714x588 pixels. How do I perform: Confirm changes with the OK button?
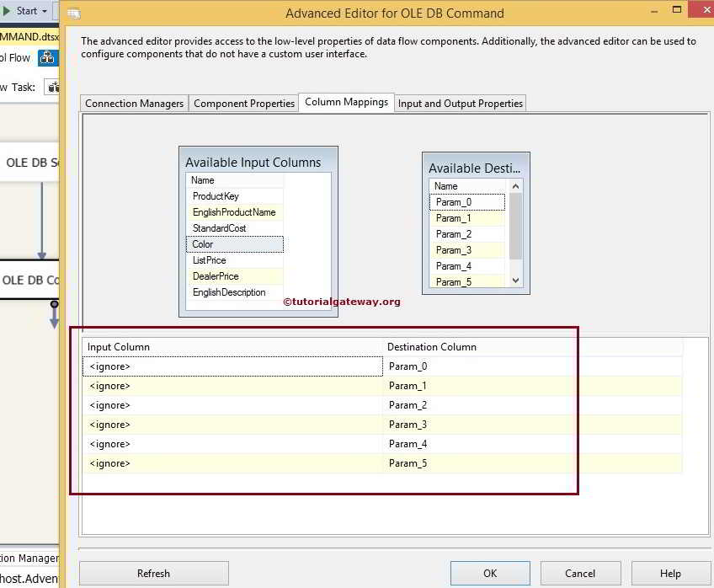tap(489, 573)
